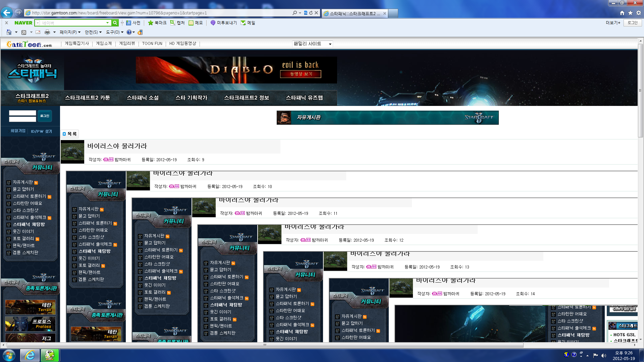
Task: Click the 목록 list button
Action: click(70, 134)
